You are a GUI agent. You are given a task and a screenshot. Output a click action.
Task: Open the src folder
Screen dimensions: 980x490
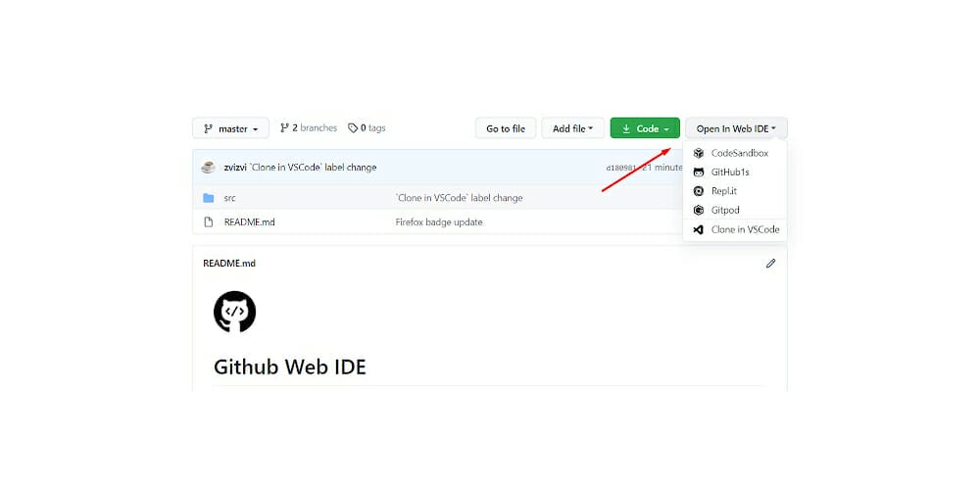[x=230, y=198]
